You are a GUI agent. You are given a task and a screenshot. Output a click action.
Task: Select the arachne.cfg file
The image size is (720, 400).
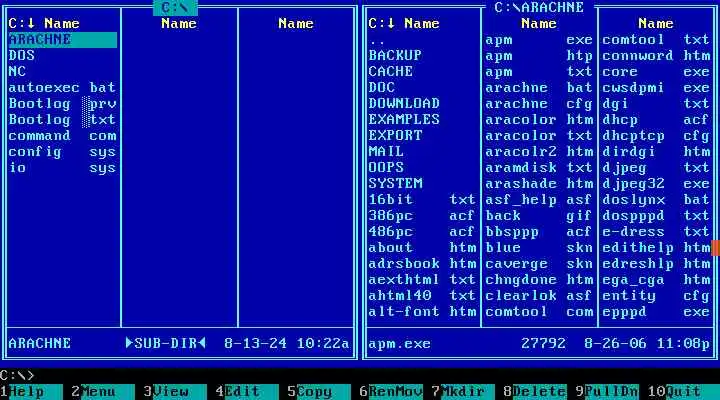[x=539, y=104]
